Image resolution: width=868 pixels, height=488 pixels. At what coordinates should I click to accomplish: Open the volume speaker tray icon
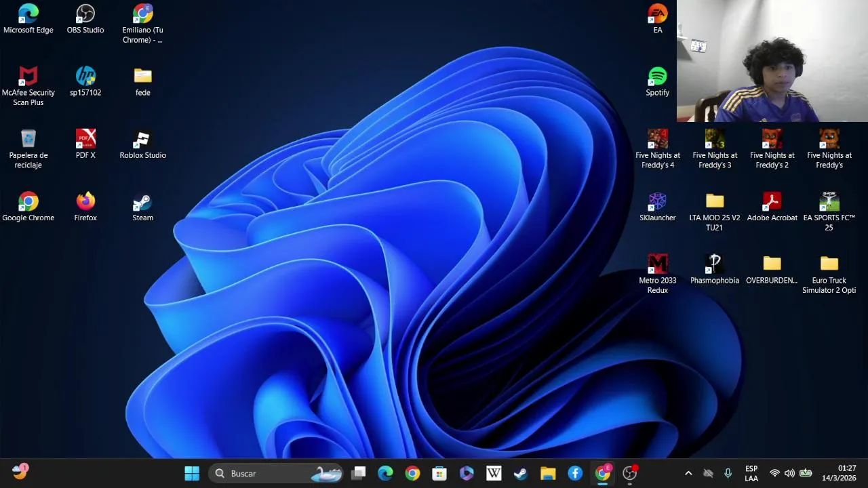coord(789,473)
